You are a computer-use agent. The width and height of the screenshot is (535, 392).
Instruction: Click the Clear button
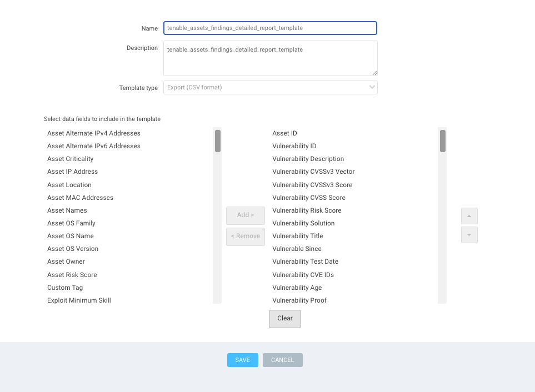click(284, 319)
